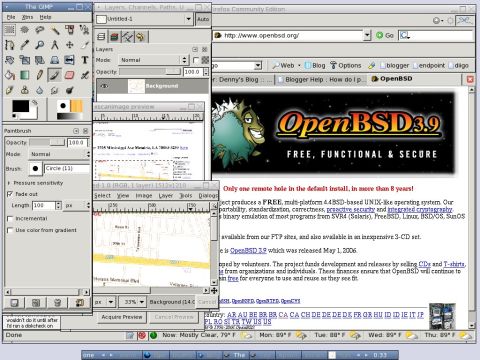Toggle the Fade out checkbox
This screenshot has height=360, width=480.
[x=10, y=194]
